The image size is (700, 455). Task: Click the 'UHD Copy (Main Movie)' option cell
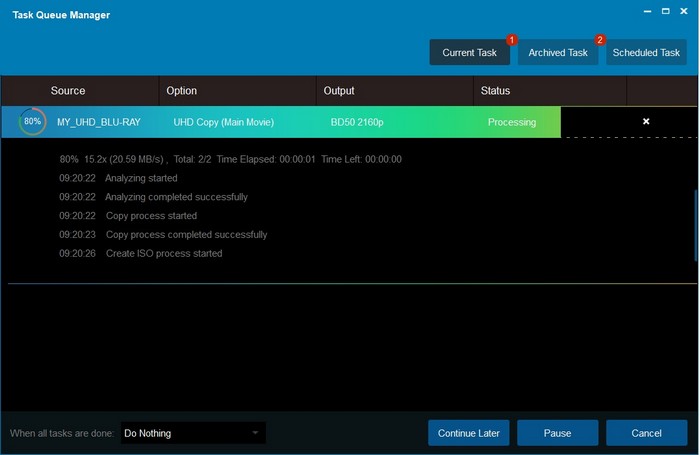(x=223, y=122)
